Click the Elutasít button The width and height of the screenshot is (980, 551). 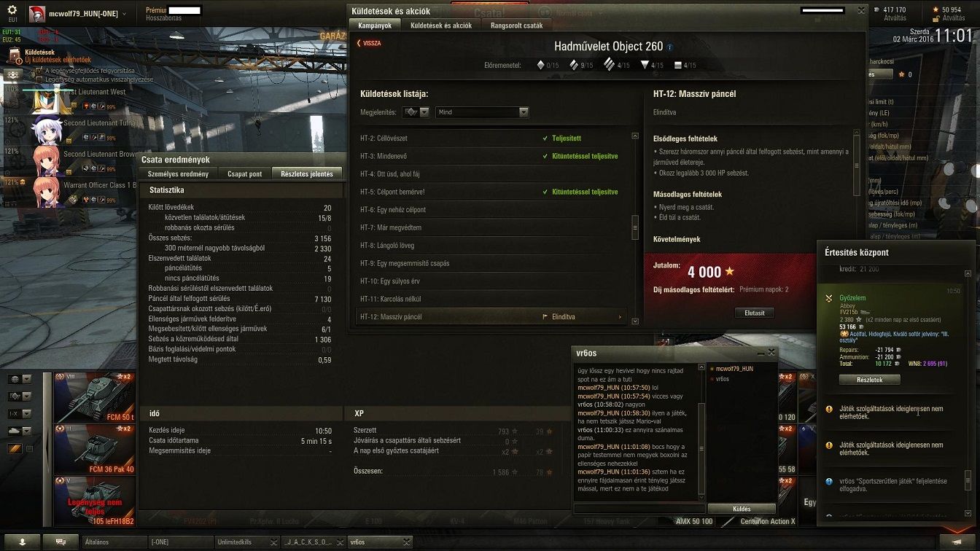click(754, 313)
